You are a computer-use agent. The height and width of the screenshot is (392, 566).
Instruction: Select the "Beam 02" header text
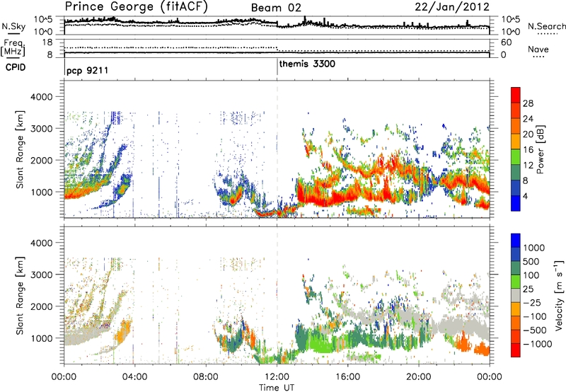point(276,8)
